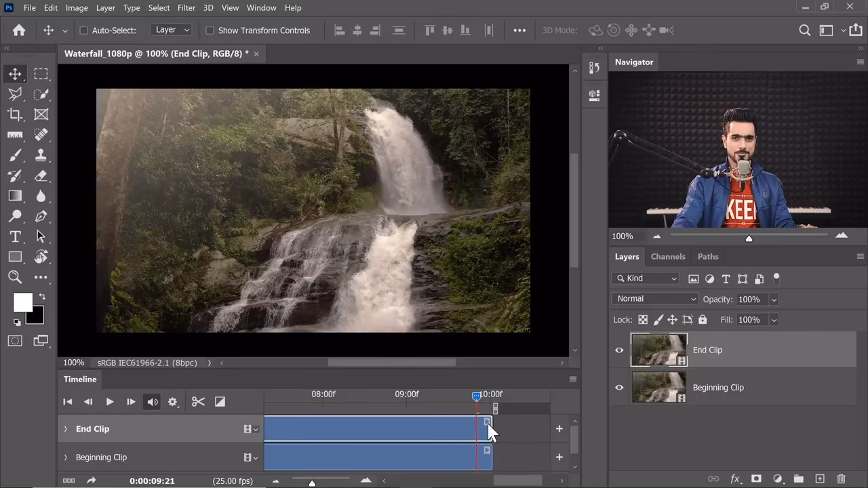The width and height of the screenshot is (868, 488).
Task: Expand the End Clip timeline track
Action: [x=66, y=429]
